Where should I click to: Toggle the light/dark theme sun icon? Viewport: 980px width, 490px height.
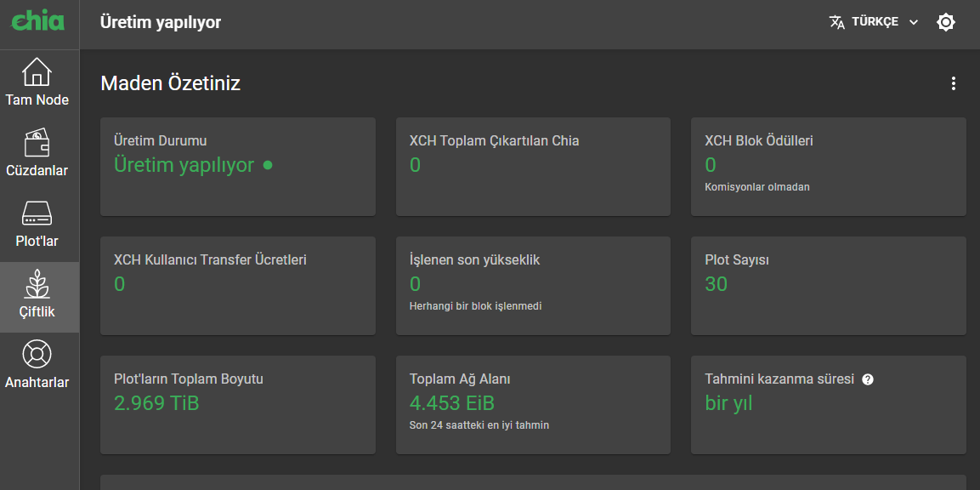[946, 22]
